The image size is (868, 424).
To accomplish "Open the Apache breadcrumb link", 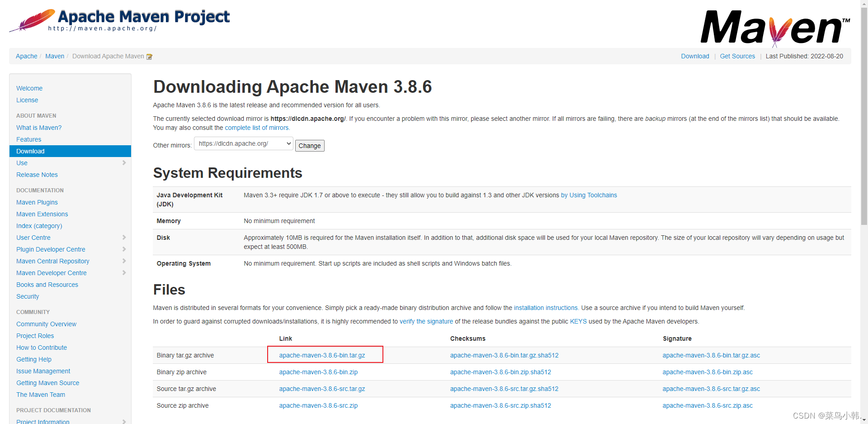I will [27, 56].
